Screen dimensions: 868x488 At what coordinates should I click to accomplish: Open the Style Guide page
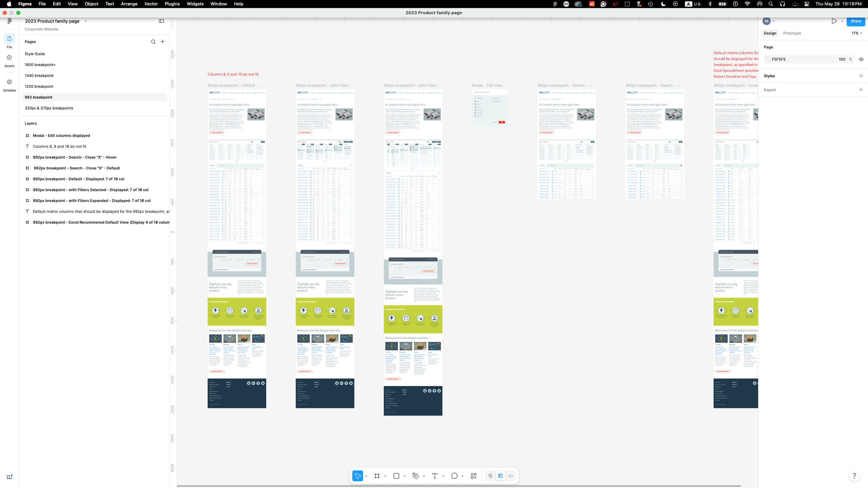click(x=94, y=54)
